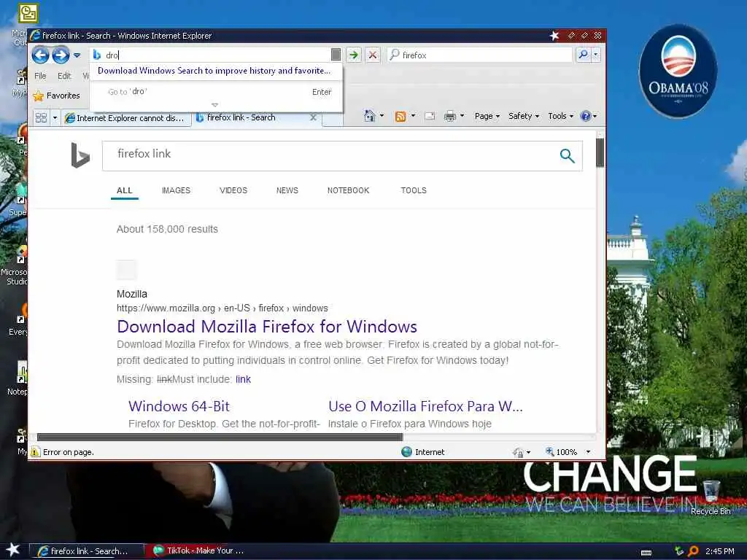Click the 'Error on page' warning icon
Viewport: 747px width, 560px height.
36,452
